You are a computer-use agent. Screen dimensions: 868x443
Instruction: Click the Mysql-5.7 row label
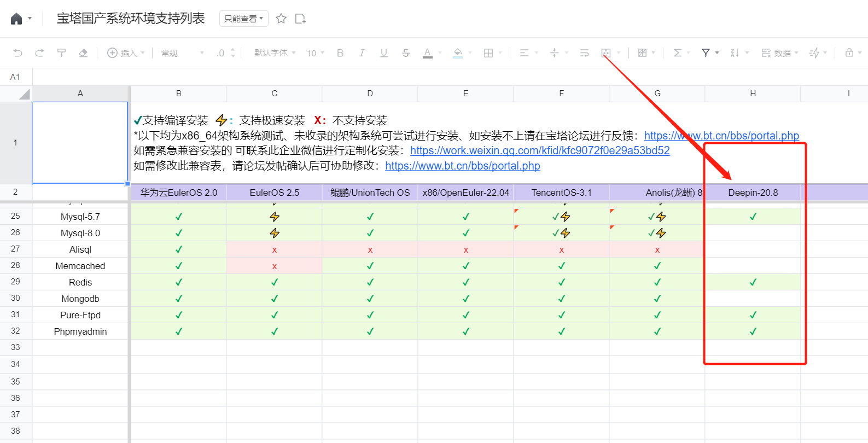coord(80,217)
